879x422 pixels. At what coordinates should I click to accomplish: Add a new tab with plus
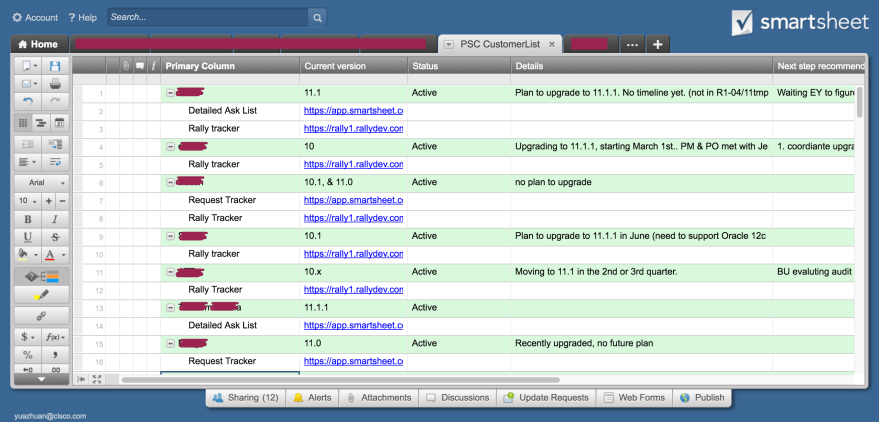tap(658, 44)
